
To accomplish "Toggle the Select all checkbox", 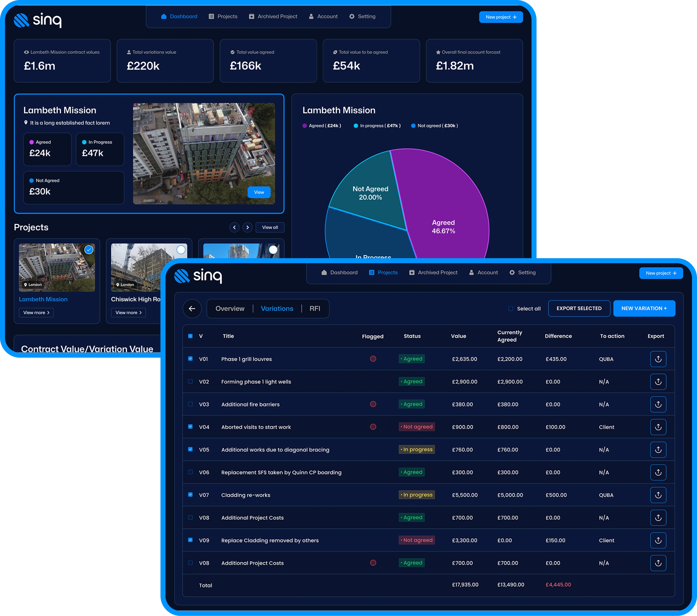I will click(511, 309).
